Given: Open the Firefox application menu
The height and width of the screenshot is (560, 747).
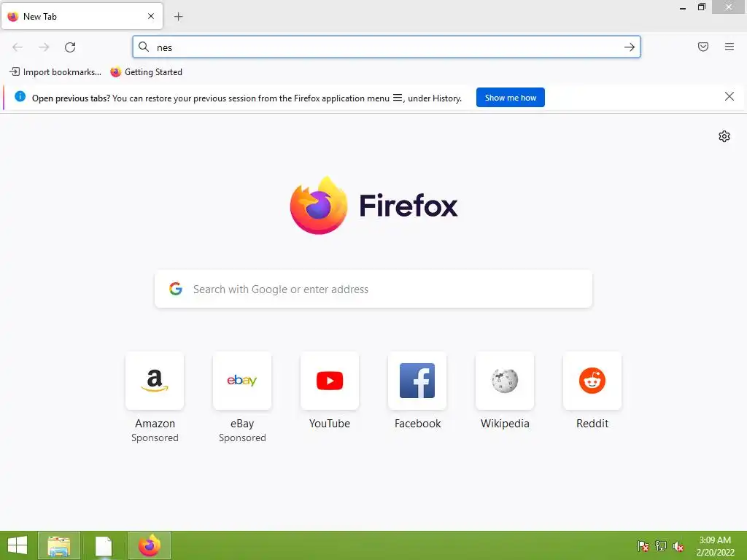Looking at the screenshot, I should (x=729, y=47).
